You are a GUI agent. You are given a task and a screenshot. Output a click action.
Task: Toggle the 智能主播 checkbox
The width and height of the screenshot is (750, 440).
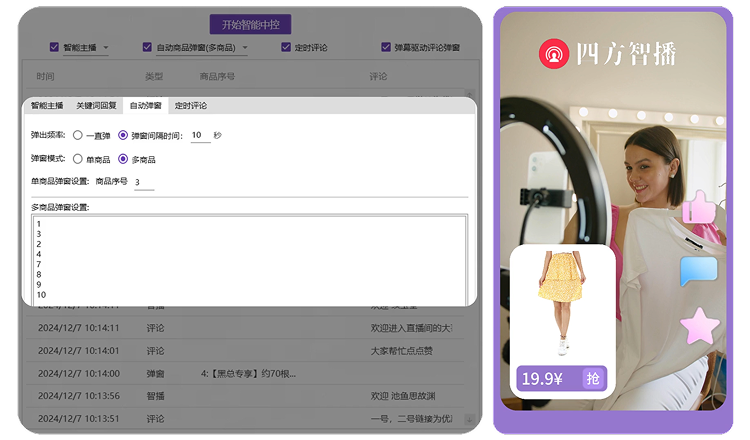(x=54, y=47)
